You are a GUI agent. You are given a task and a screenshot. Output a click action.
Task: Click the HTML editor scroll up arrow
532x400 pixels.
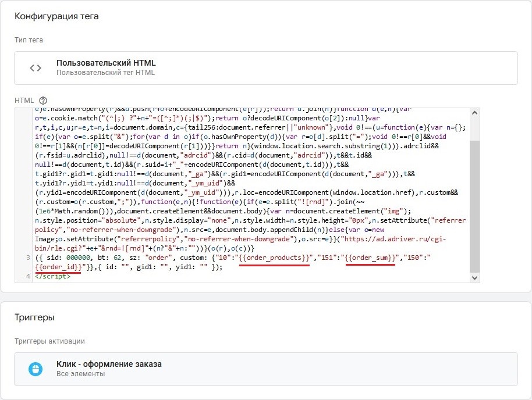coord(474,113)
